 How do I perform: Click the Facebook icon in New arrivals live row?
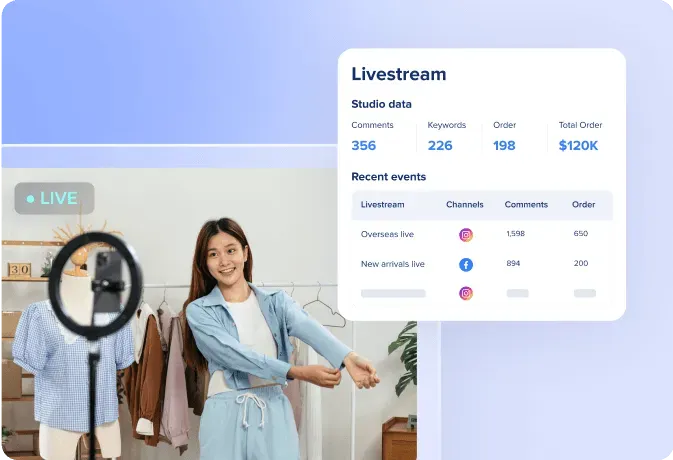pyautogui.click(x=466, y=264)
